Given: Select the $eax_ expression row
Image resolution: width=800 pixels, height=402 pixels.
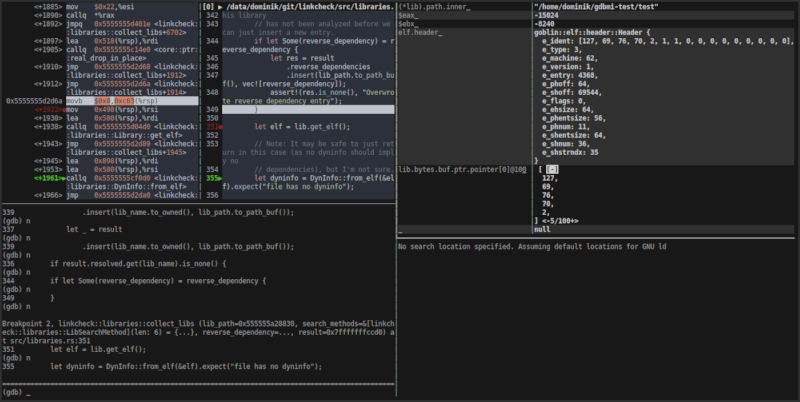Looking at the screenshot, I should click(408, 15).
